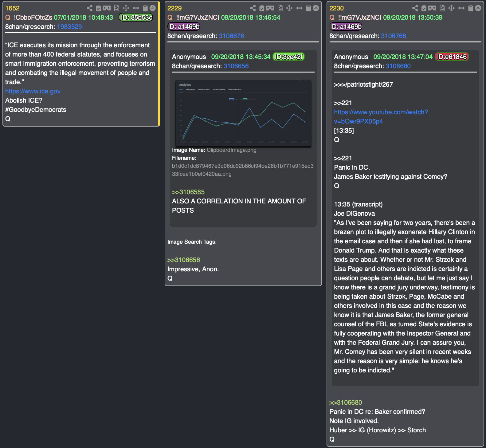Click the timestamp 09/20/2018 13:46:54
The image size is (486, 448).
(251, 18)
